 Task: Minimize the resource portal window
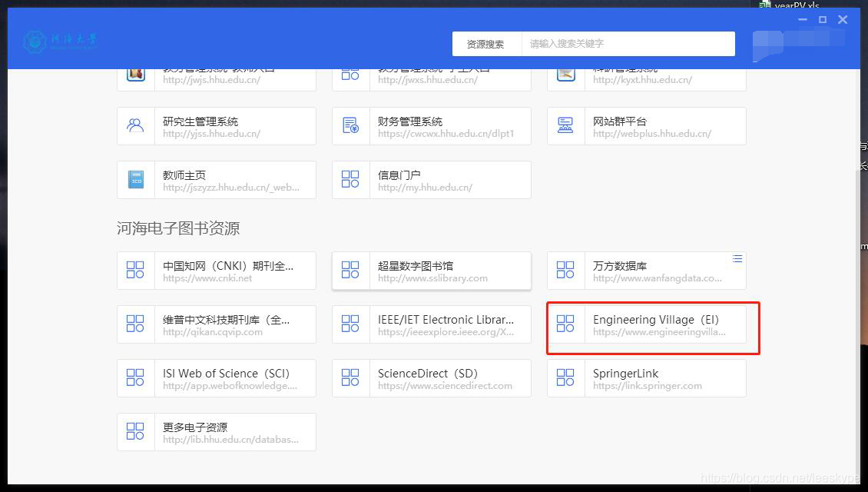803,19
